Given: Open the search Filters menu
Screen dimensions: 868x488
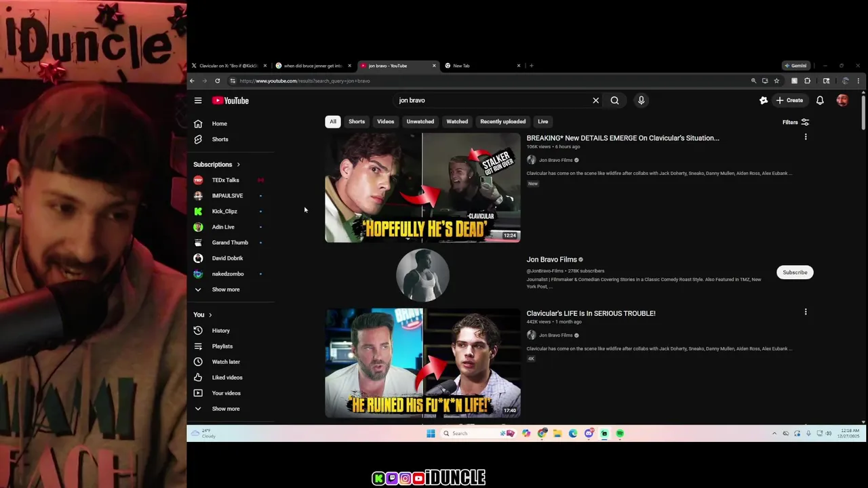Looking at the screenshot, I should pos(795,122).
